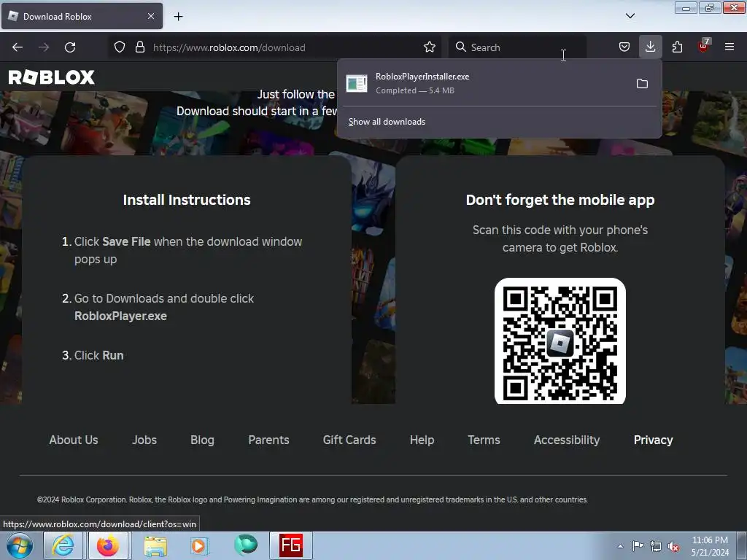Viewport: 747px width, 560px height.
Task: Click the Firefox taskbar icon
Action: [x=108, y=545]
